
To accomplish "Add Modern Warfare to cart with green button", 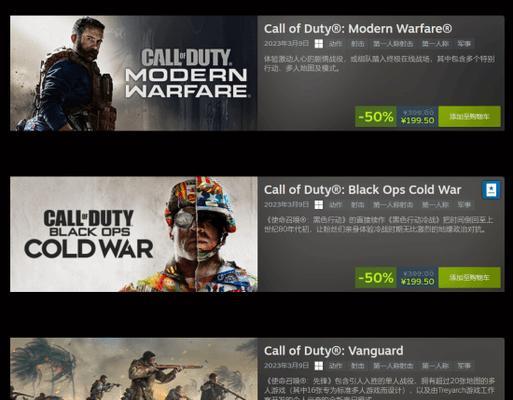I will click(469, 116).
